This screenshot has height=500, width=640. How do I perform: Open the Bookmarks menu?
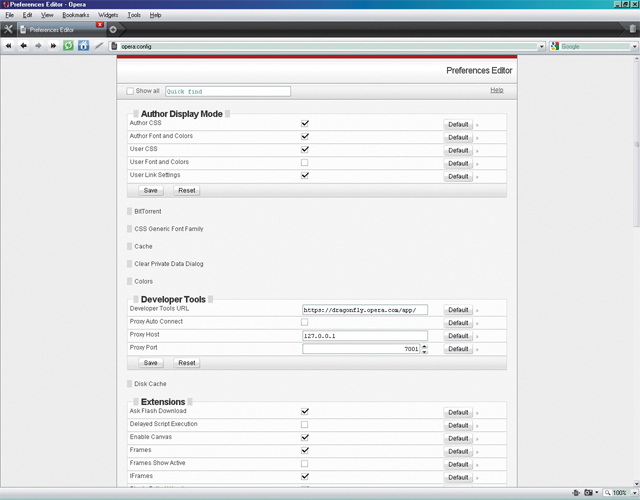76,15
